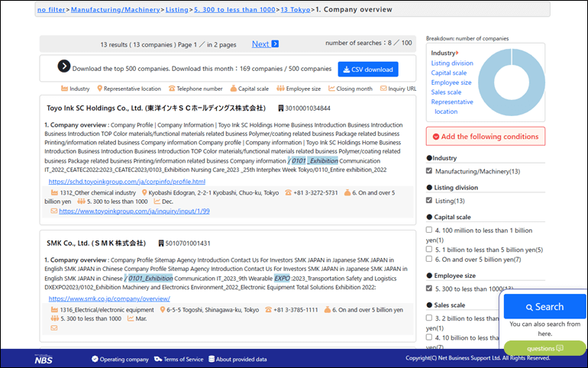Open the Manufacturing/Machinery breadcrumb link
This screenshot has height=368, width=588.
pos(115,10)
